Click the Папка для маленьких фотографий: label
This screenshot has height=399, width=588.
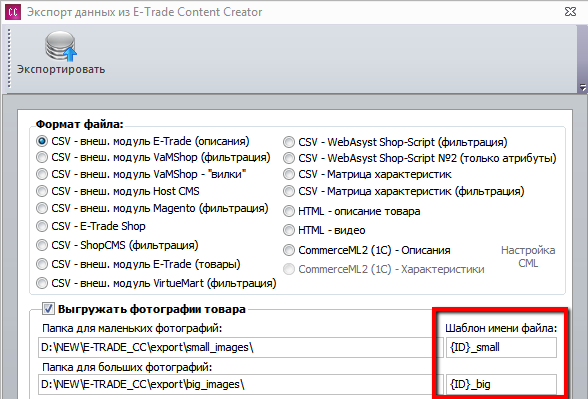tap(132, 328)
